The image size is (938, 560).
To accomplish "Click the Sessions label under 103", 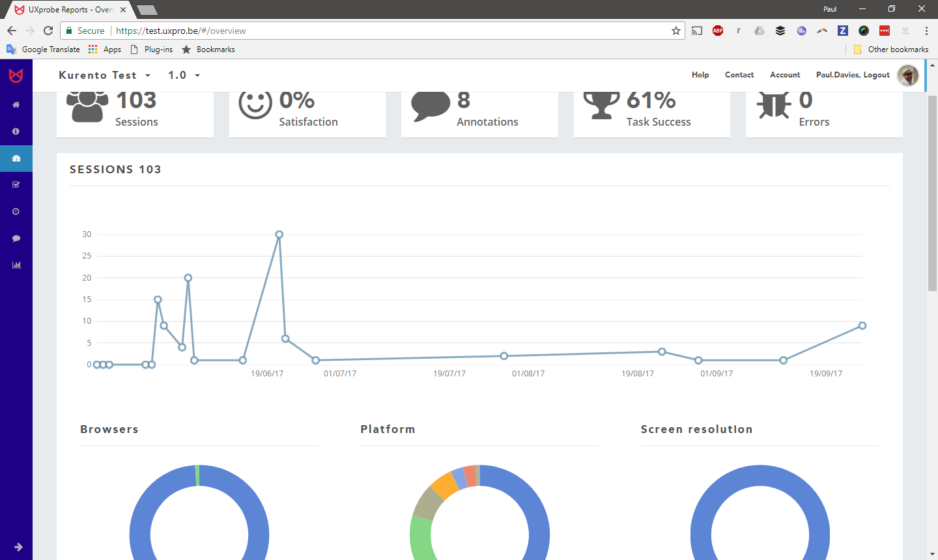I will (137, 122).
